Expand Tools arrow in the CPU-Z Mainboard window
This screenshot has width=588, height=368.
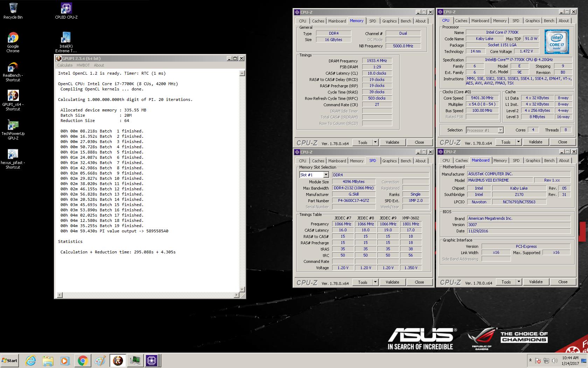pyautogui.click(x=519, y=282)
